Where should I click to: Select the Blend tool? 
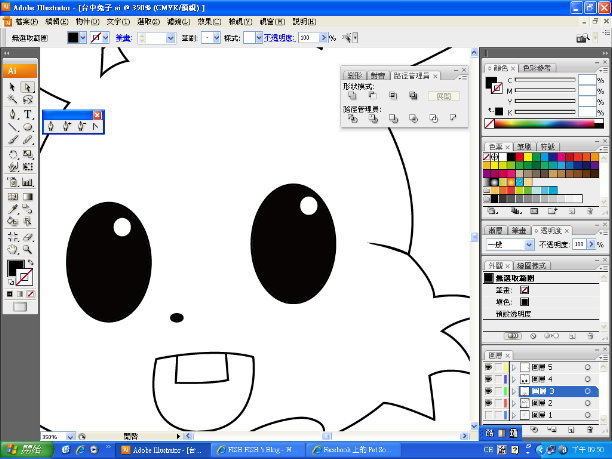27,209
